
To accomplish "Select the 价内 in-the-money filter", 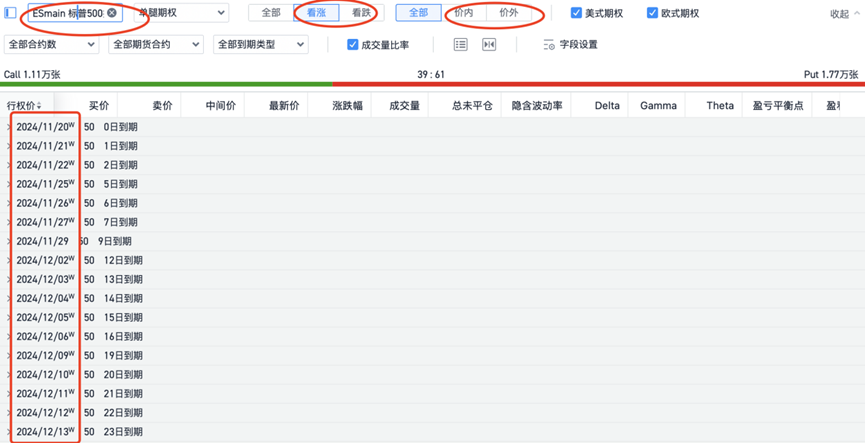I will (x=463, y=13).
